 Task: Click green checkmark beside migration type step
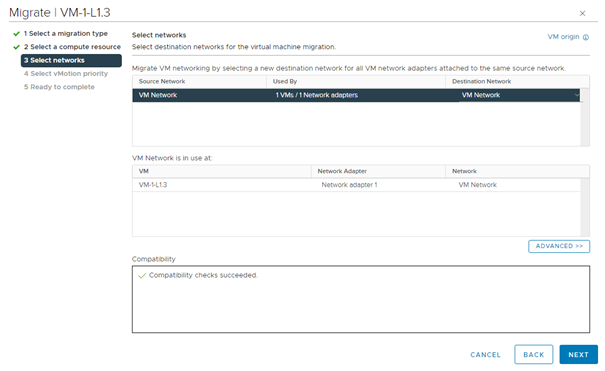pyautogui.click(x=16, y=34)
